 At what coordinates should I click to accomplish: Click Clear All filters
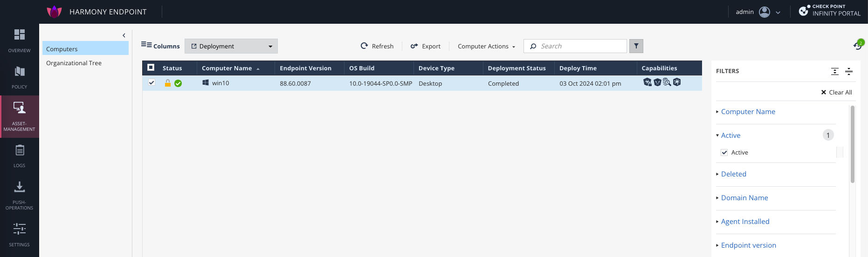click(836, 92)
